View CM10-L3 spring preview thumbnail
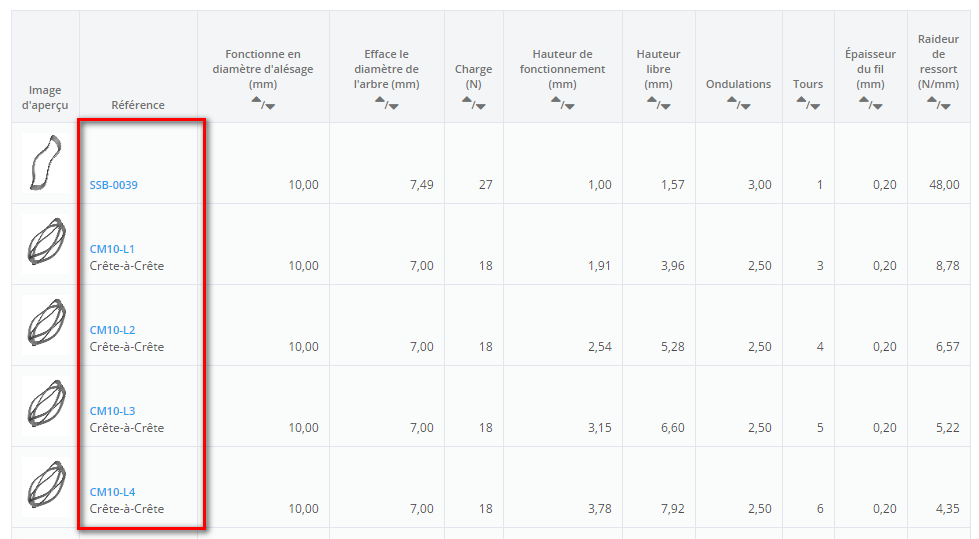 [46, 405]
